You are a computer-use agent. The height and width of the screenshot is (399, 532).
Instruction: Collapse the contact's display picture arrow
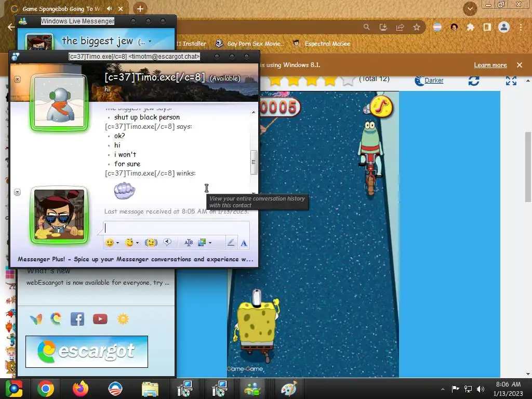[18, 79]
